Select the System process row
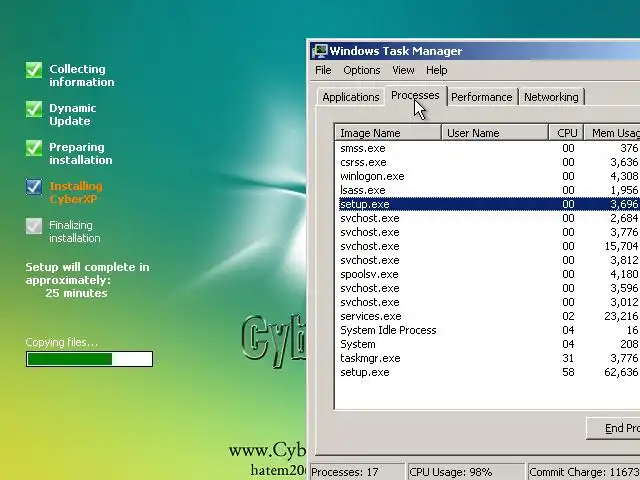This screenshot has height=480, width=640. (489, 344)
